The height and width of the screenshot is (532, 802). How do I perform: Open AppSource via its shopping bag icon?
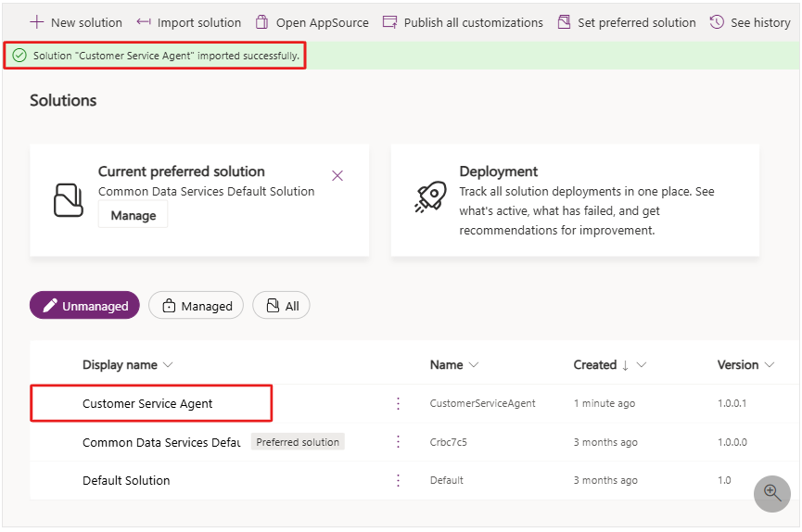coord(261,22)
